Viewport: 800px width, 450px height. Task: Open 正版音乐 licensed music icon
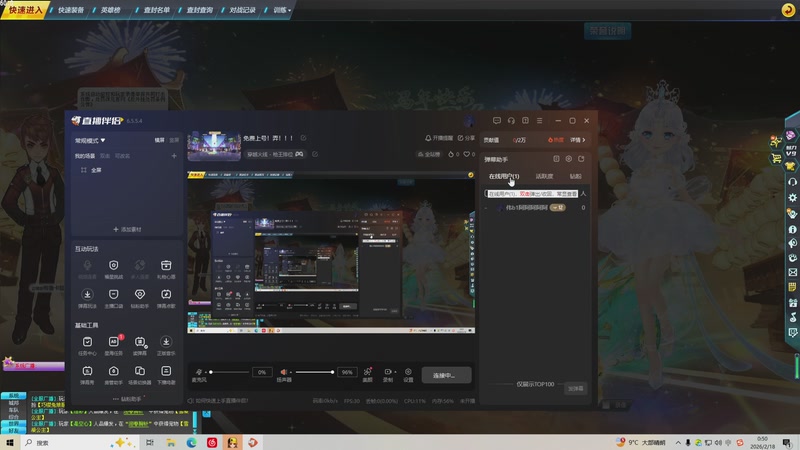coord(166,345)
